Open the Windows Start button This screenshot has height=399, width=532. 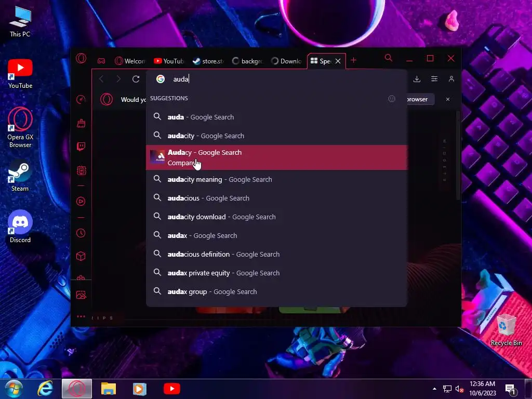(x=13, y=389)
